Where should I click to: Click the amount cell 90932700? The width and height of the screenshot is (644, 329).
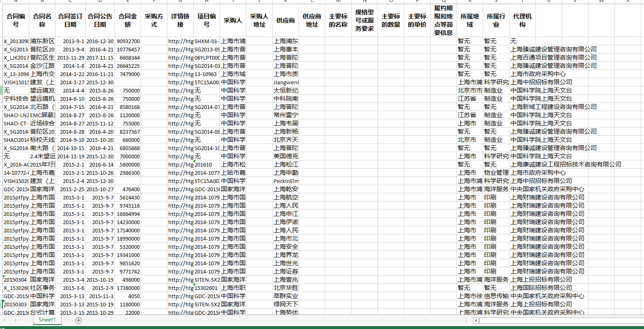coord(128,41)
